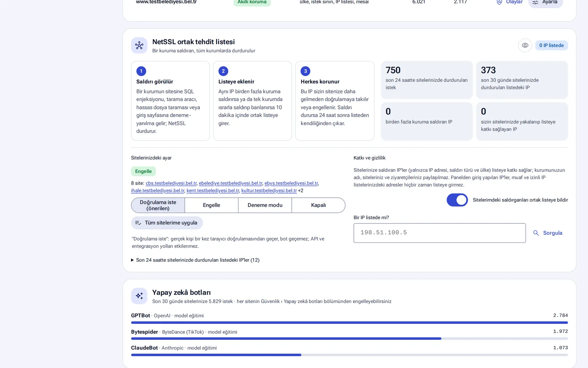Screen dimensions: 588x368
Task: Click the www.testbelediyesi.bel.tr site name
Action: coord(166,2)
